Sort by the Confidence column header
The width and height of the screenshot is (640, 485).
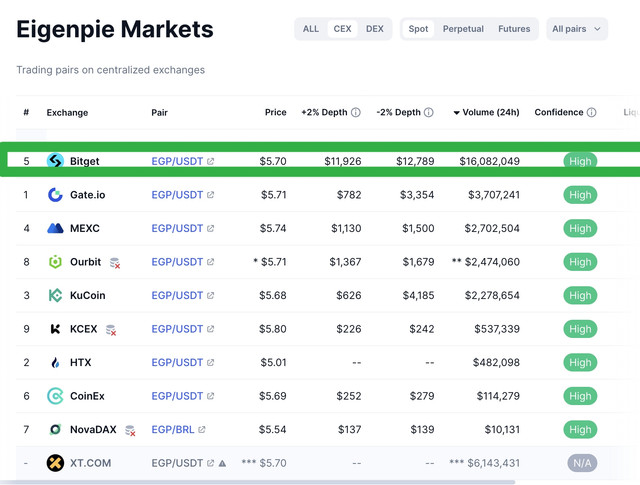(x=559, y=112)
